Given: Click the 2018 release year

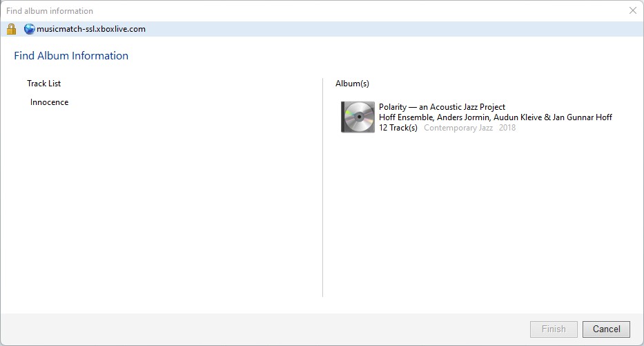Looking at the screenshot, I should tap(507, 128).
